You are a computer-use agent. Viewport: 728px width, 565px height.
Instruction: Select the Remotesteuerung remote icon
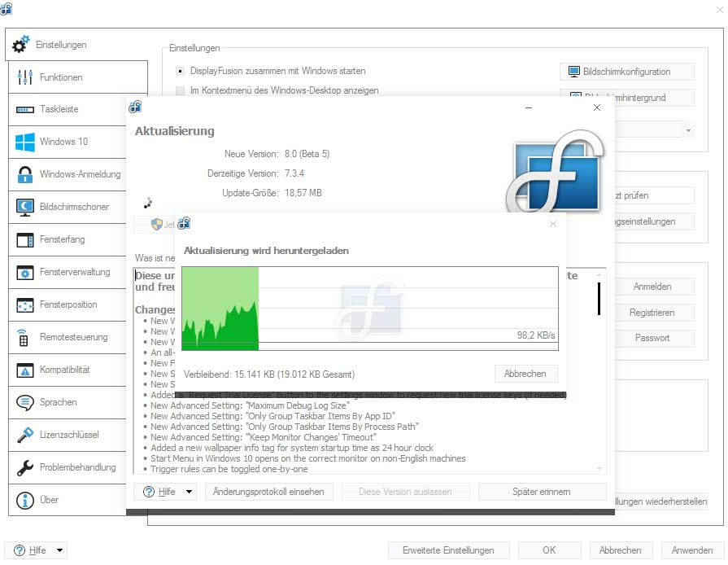tap(24, 337)
